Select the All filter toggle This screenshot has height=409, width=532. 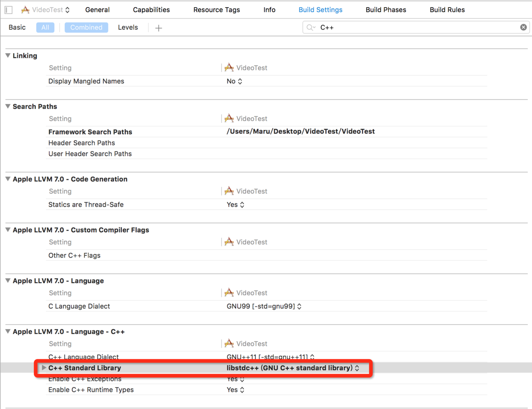tap(45, 27)
